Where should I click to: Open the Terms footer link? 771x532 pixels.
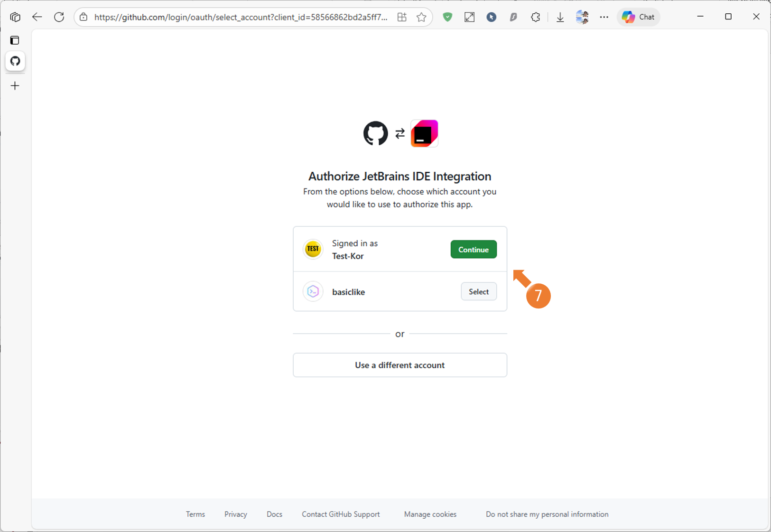coord(195,514)
